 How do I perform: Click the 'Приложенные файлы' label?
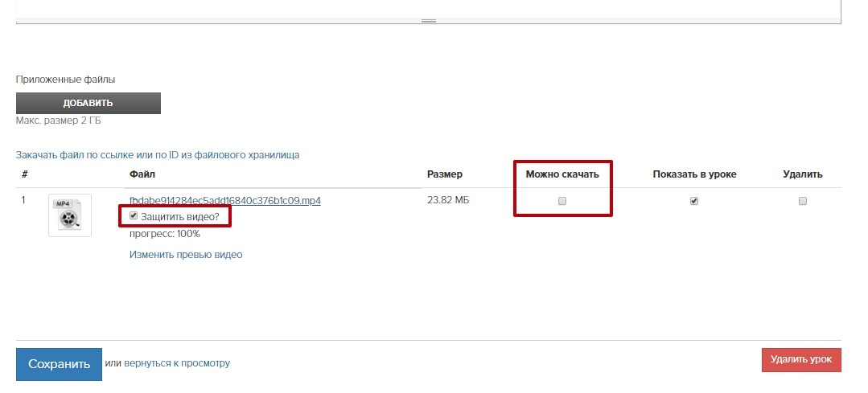coord(65,80)
